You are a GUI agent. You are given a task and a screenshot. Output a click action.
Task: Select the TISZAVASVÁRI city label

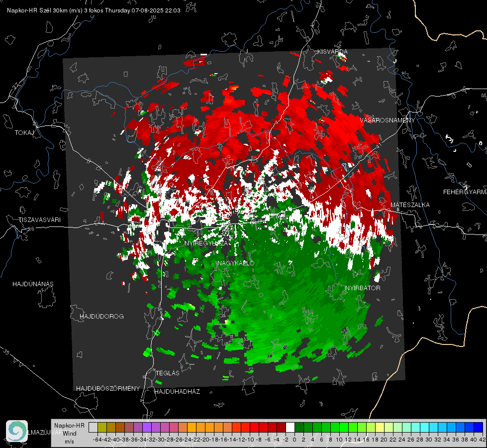[x=39, y=220]
